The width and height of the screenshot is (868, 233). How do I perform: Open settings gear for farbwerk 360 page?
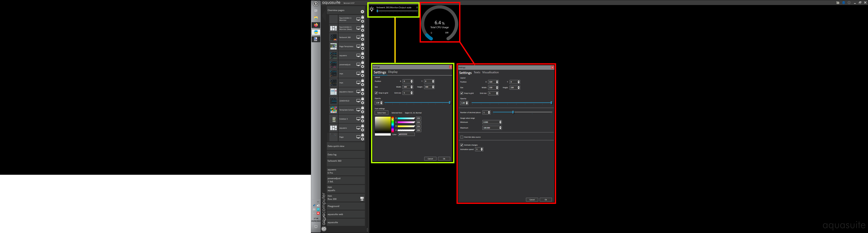point(363,39)
